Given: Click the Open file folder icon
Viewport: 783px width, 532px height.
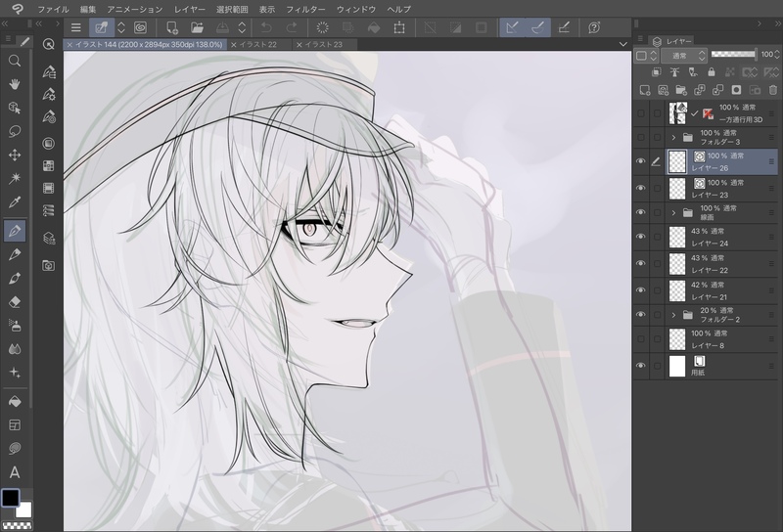Looking at the screenshot, I should [198, 27].
